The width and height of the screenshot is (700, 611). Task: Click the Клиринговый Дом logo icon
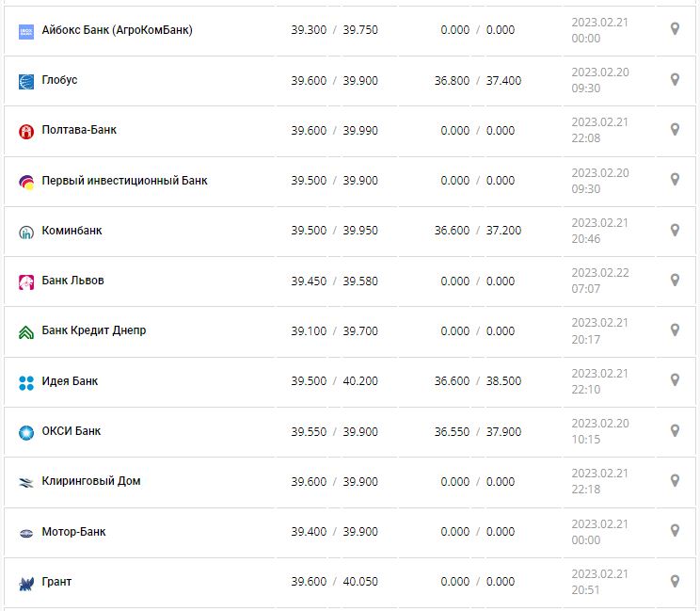26,482
